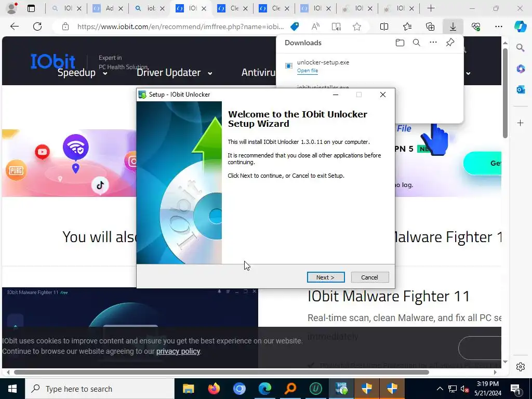Open the Favorites list icon
This screenshot has width=532, height=399.
click(x=407, y=26)
